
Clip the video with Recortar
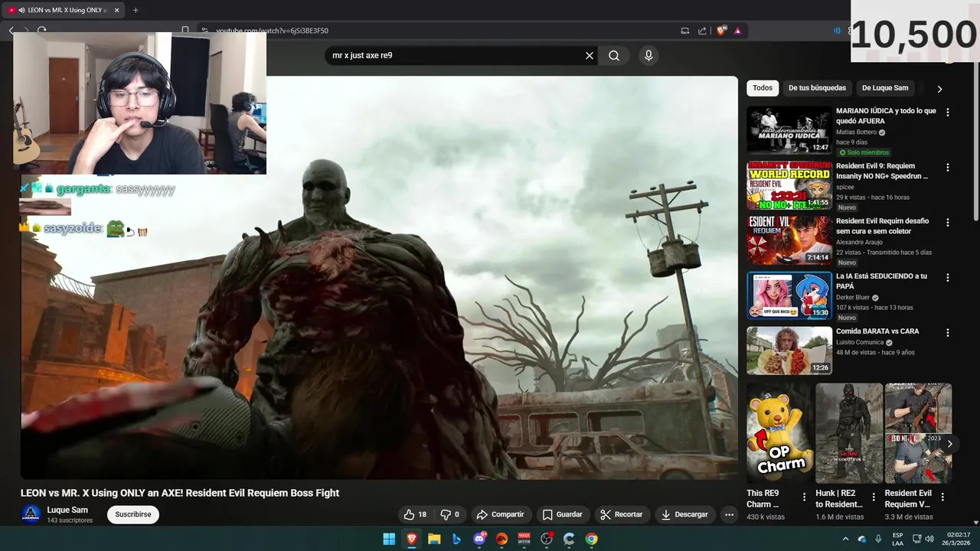[x=622, y=515]
